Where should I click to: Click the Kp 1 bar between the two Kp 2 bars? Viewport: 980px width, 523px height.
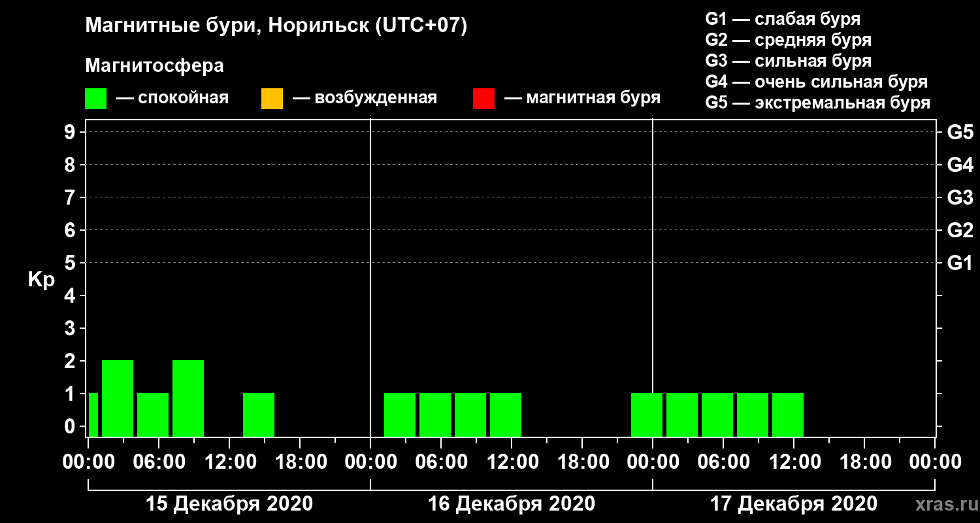point(153,414)
